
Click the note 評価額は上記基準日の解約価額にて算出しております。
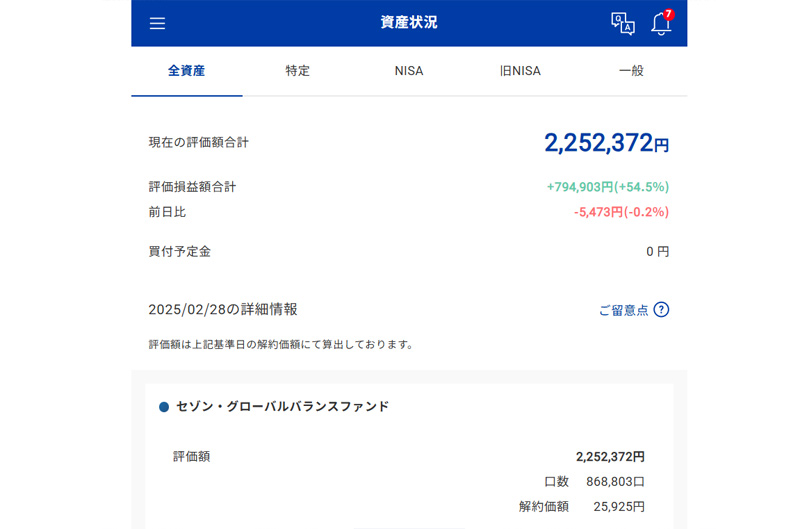tap(281, 345)
